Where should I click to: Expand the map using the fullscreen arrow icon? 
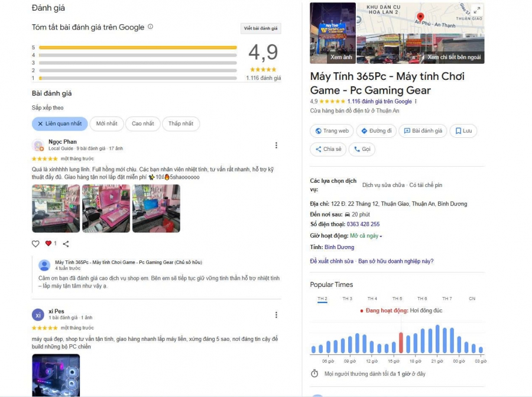coord(476,10)
